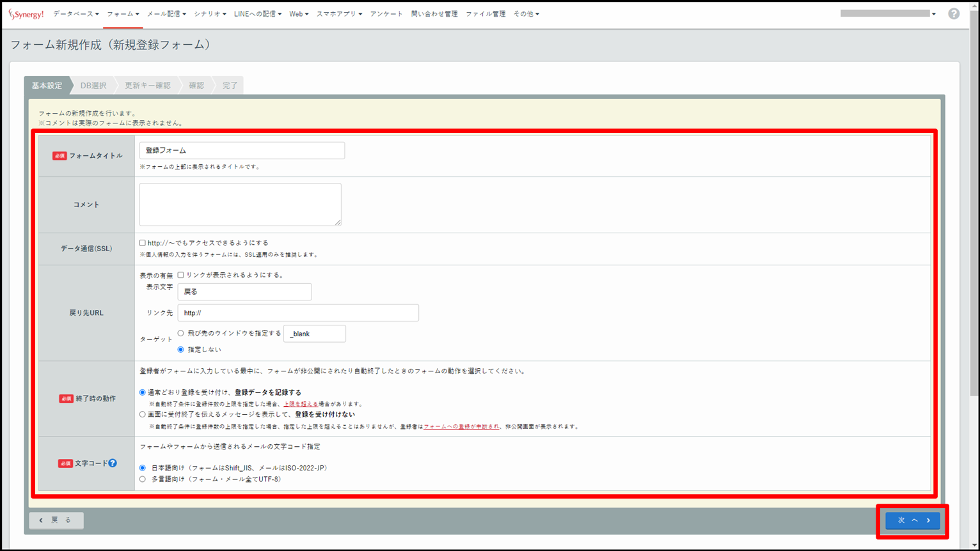
Task: Enable the http:// access checkbox
Action: (x=143, y=243)
